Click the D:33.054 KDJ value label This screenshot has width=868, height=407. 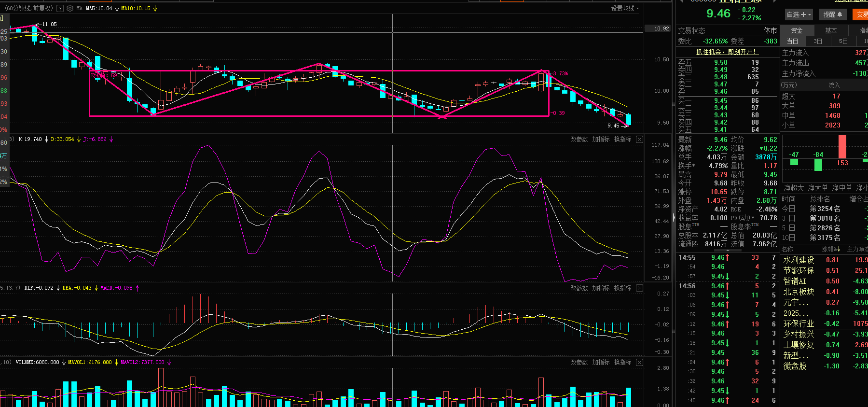click(x=62, y=139)
